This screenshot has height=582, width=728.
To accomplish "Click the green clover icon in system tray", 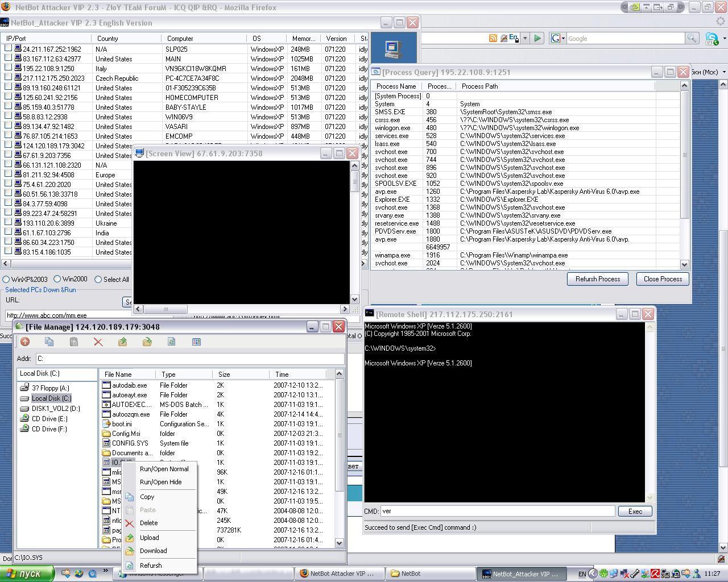I will (x=603, y=573).
